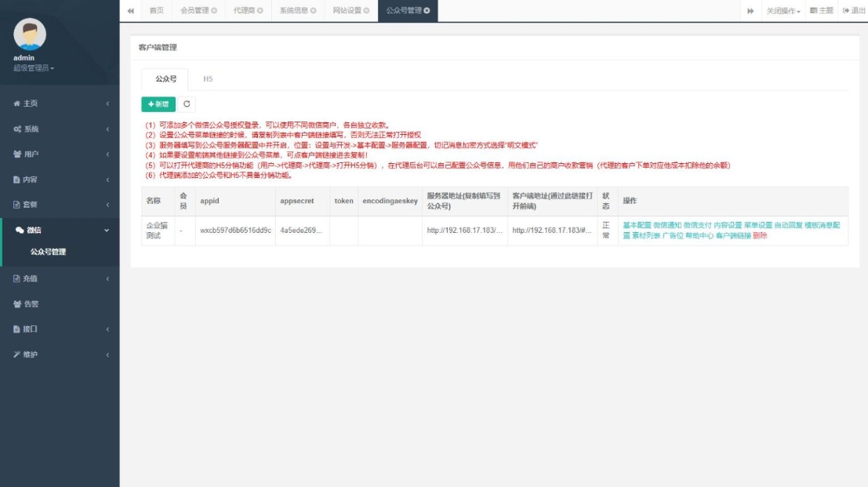Screen dimensions: 868x487
Task: Select the 公众号 sub-tab
Action: tap(165, 79)
